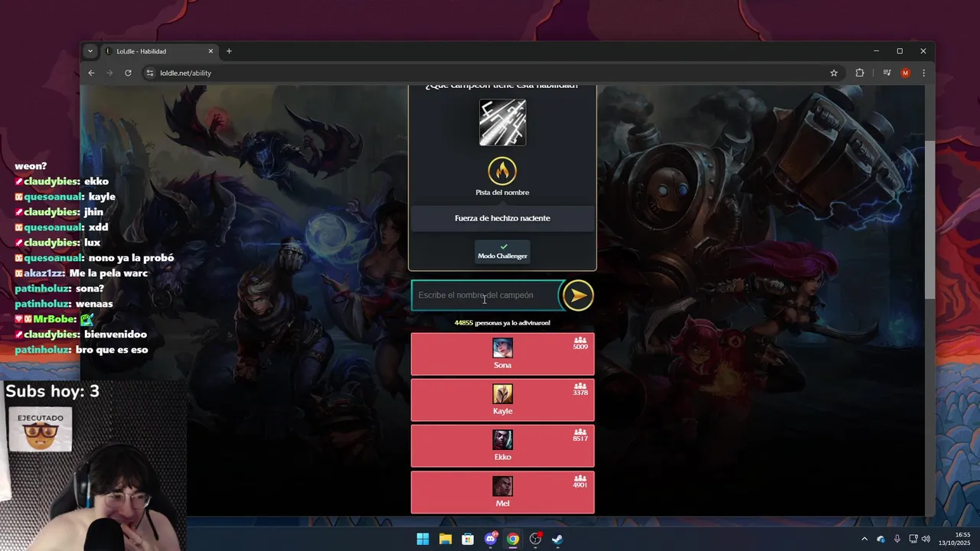Click the flame name-hint icon
Image resolution: width=980 pixels, height=551 pixels.
502,171
